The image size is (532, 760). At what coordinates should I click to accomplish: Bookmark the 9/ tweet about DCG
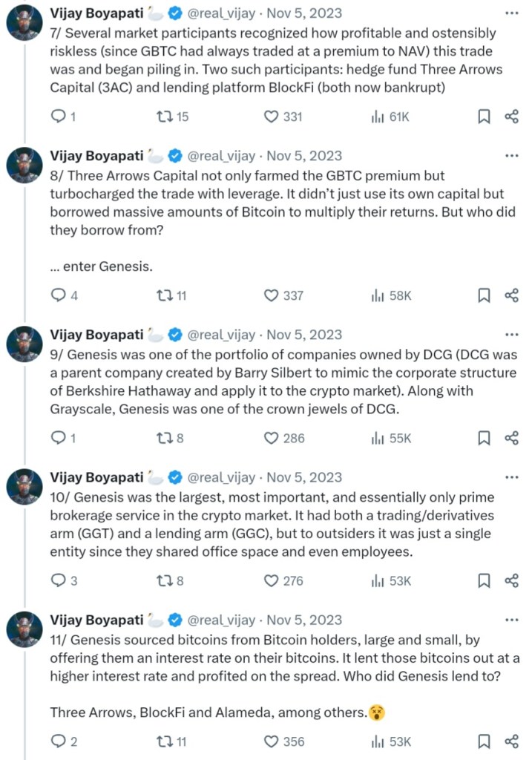pos(483,438)
